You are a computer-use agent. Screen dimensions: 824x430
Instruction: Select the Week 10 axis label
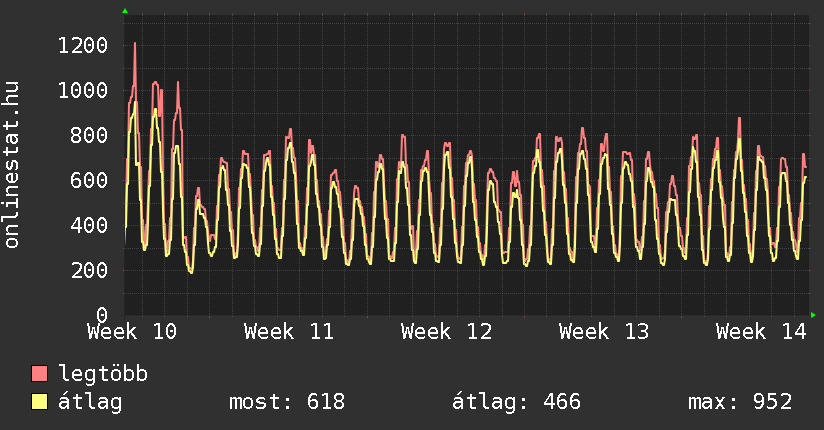[x=132, y=332]
